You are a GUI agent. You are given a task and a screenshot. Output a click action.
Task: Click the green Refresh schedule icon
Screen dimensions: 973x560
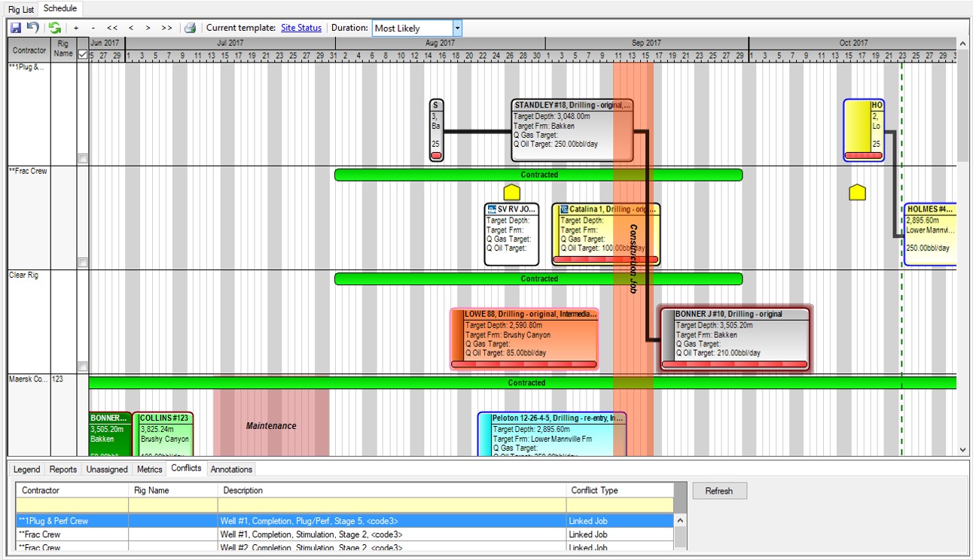pos(55,28)
